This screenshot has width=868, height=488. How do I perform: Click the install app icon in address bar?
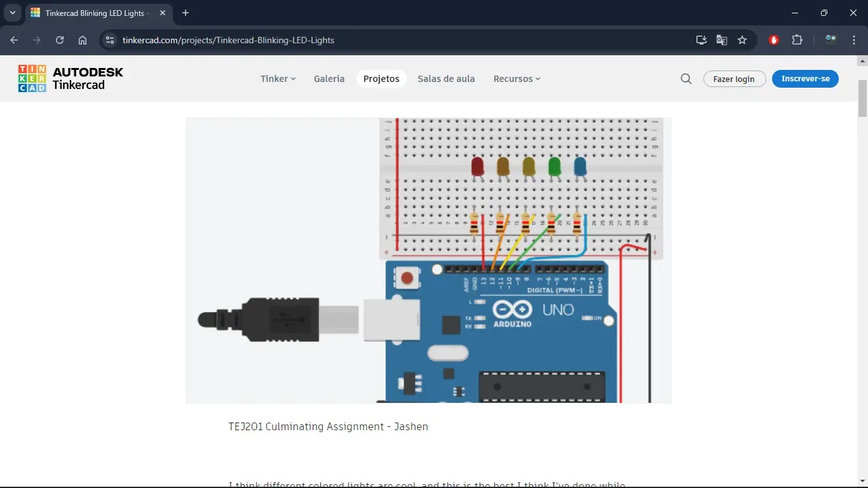click(x=702, y=40)
